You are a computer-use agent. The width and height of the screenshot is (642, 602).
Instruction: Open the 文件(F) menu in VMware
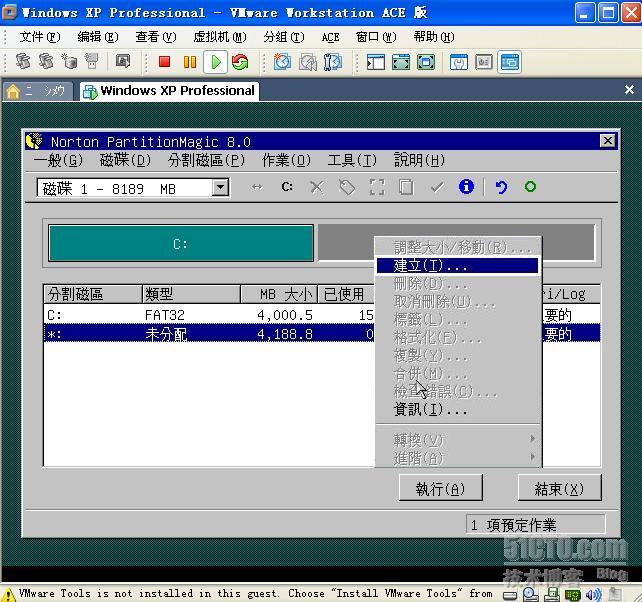40,37
